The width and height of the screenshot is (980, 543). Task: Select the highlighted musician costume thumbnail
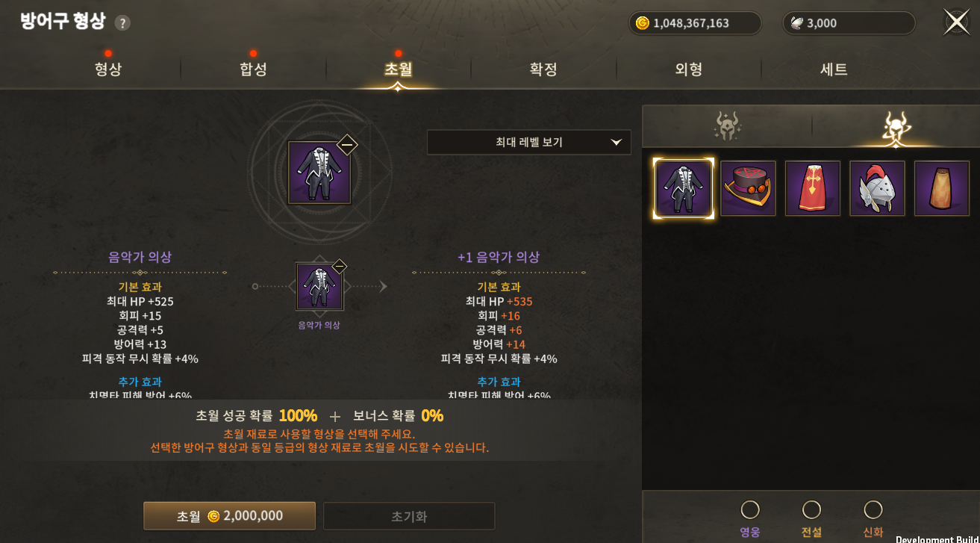click(683, 188)
